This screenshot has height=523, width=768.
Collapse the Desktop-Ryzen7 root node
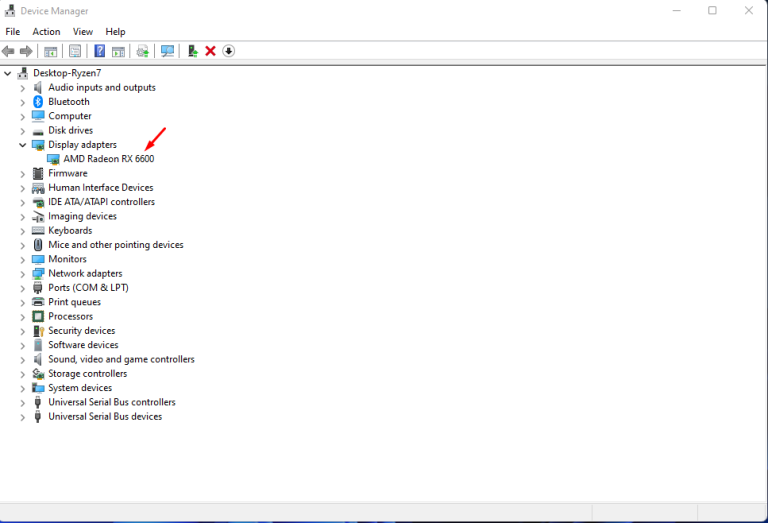[x=7, y=73]
